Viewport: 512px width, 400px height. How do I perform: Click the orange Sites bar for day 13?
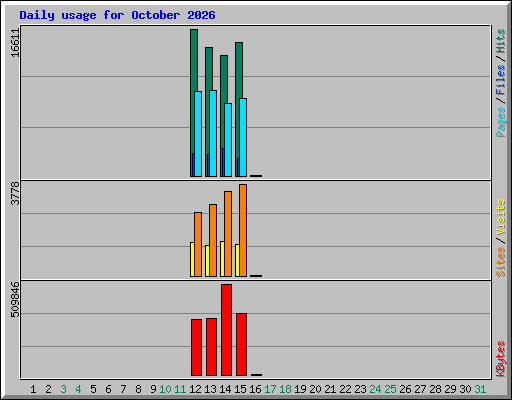213,240
